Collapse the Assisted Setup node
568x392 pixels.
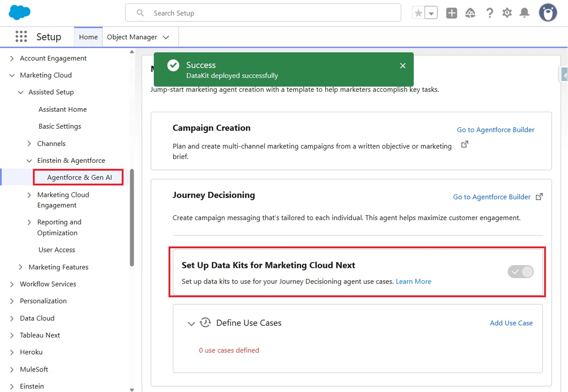[x=21, y=92]
